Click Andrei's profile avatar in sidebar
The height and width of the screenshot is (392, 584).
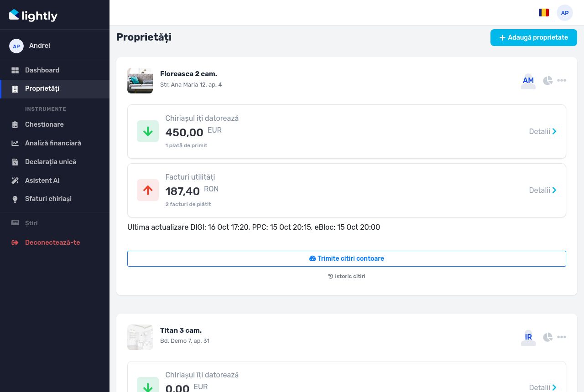[x=16, y=46]
